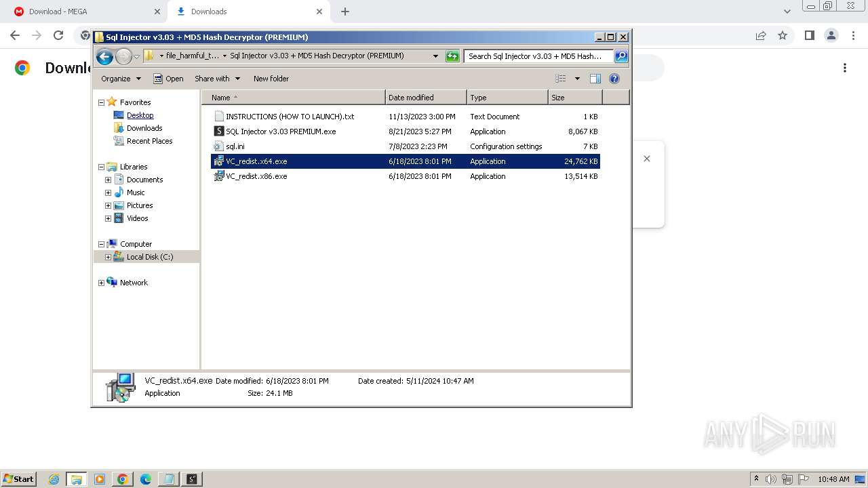Switch to Chrome Downloads tab

point(248,12)
